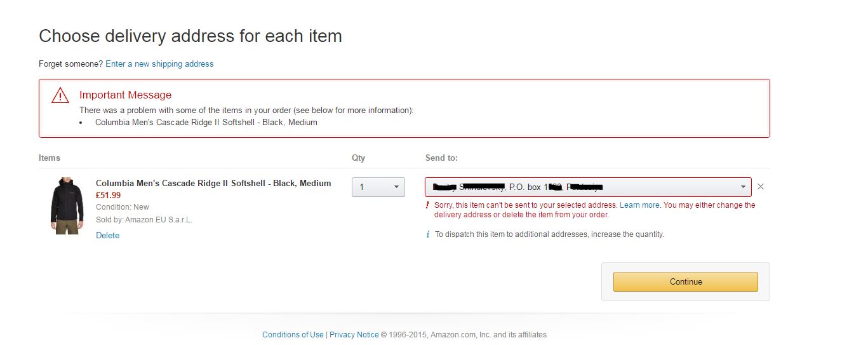
Task: Click the Important Message heading
Action: pos(125,95)
